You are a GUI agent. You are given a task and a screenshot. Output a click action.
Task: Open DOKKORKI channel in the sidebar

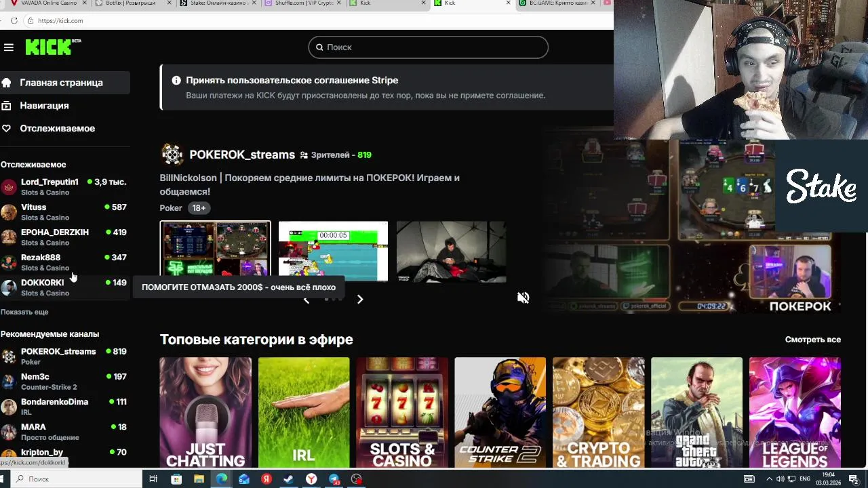click(x=64, y=287)
